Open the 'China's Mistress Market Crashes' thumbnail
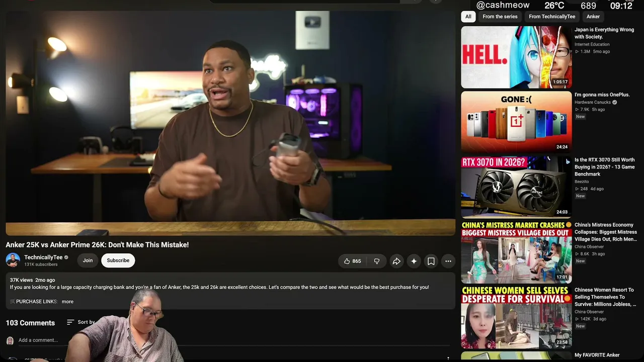 516,252
